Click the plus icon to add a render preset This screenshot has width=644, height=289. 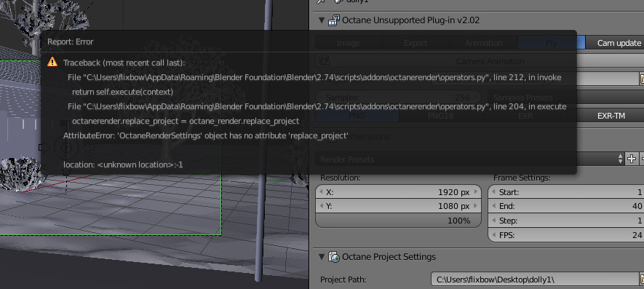tap(632, 159)
